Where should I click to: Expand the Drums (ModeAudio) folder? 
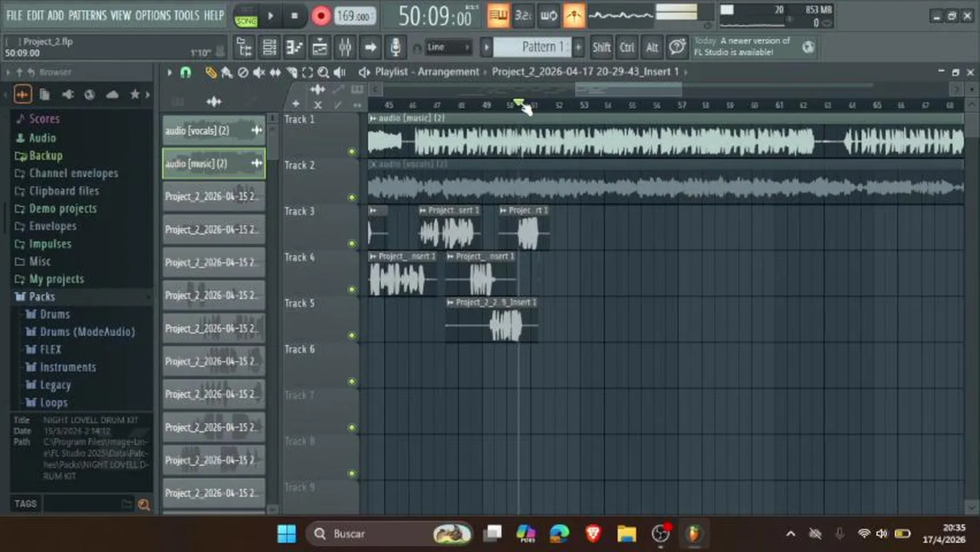pyautogui.click(x=87, y=332)
